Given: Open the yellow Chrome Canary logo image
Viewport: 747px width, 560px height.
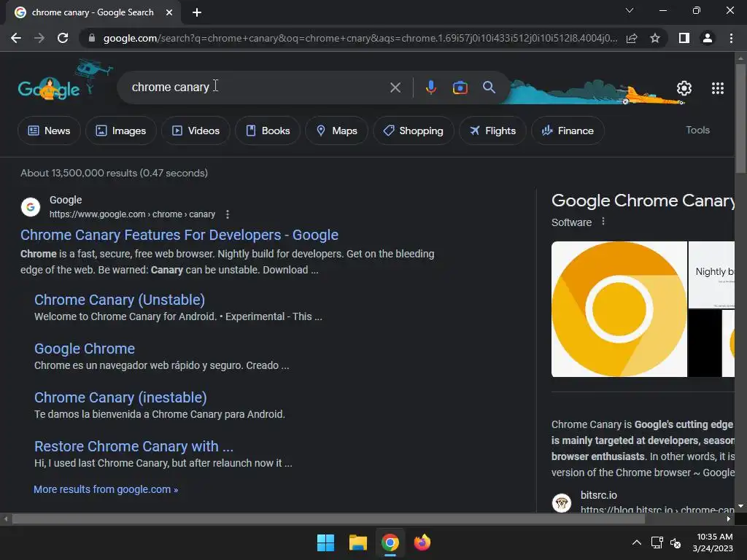Looking at the screenshot, I should 619,309.
